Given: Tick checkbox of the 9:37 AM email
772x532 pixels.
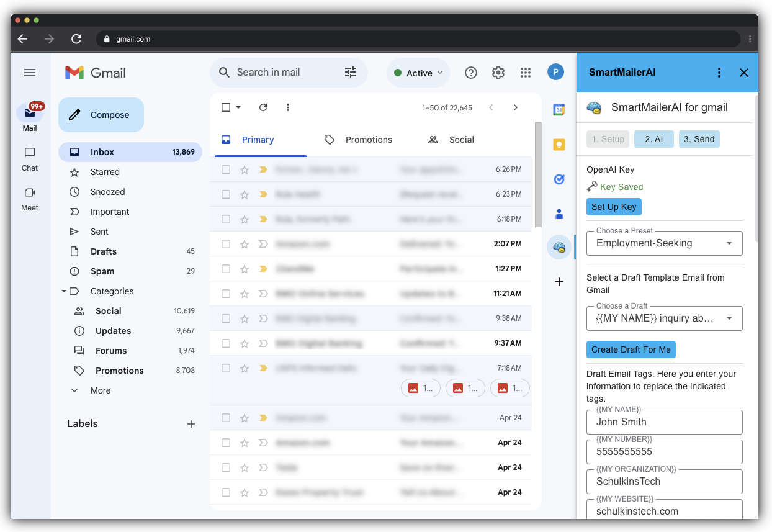Looking at the screenshot, I should [226, 343].
